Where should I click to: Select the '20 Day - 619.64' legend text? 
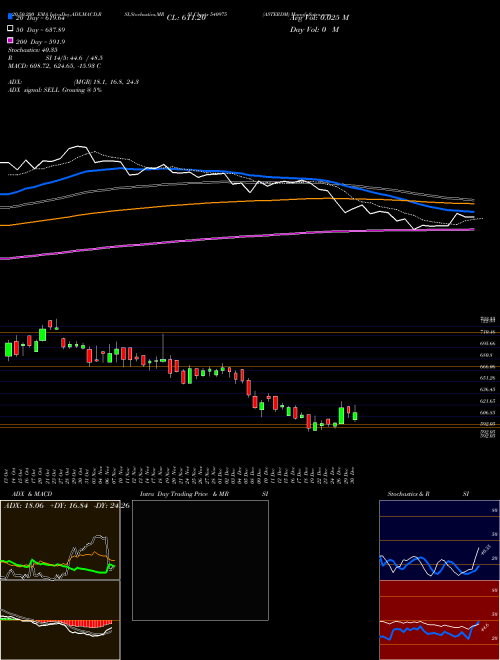[40, 18]
